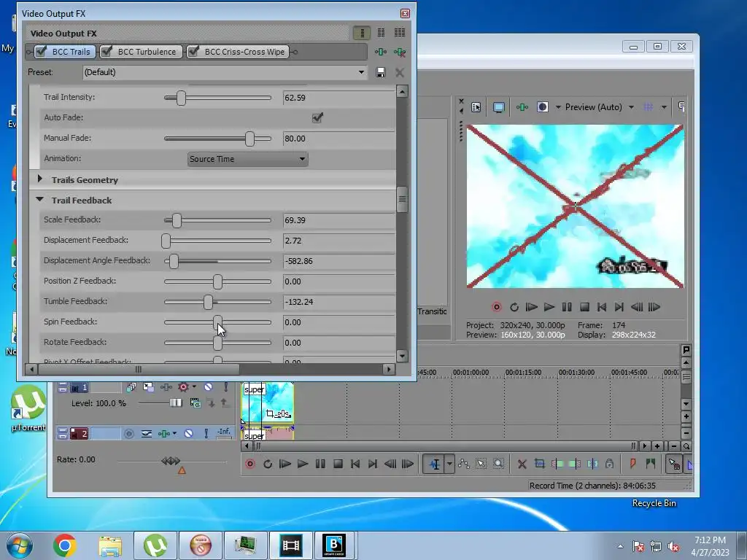Click the Displacement Feedback value field 2.72
This screenshot has width=747, height=560.
[x=338, y=241]
